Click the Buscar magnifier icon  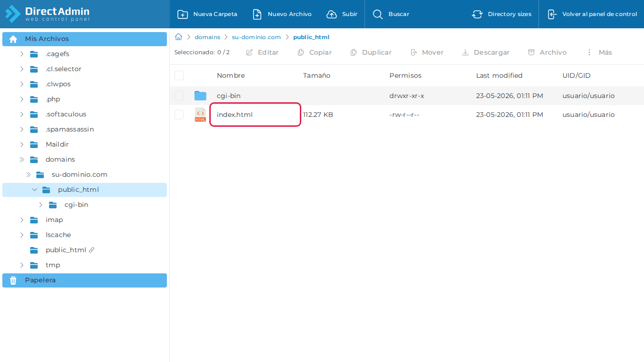coord(378,14)
